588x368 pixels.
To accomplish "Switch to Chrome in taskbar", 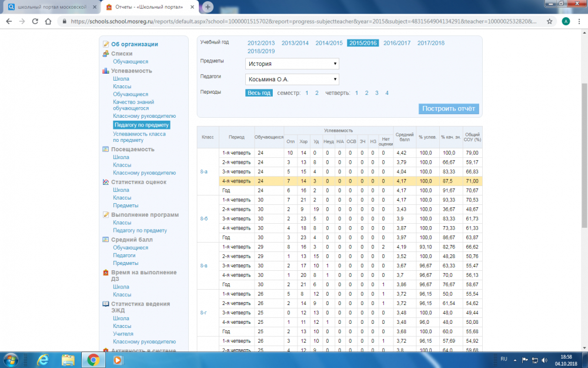I will [93, 360].
